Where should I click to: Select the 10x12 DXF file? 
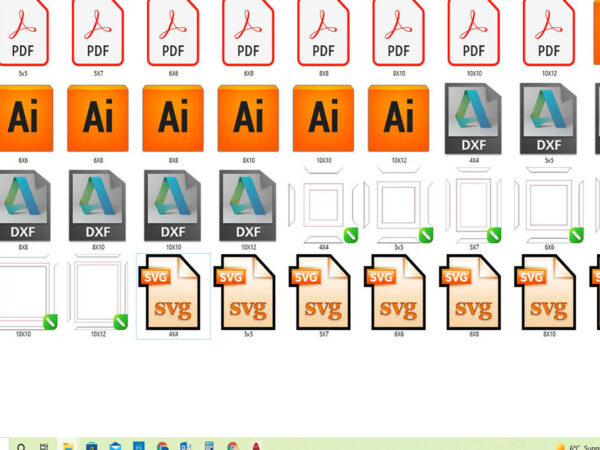[x=248, y=204]
